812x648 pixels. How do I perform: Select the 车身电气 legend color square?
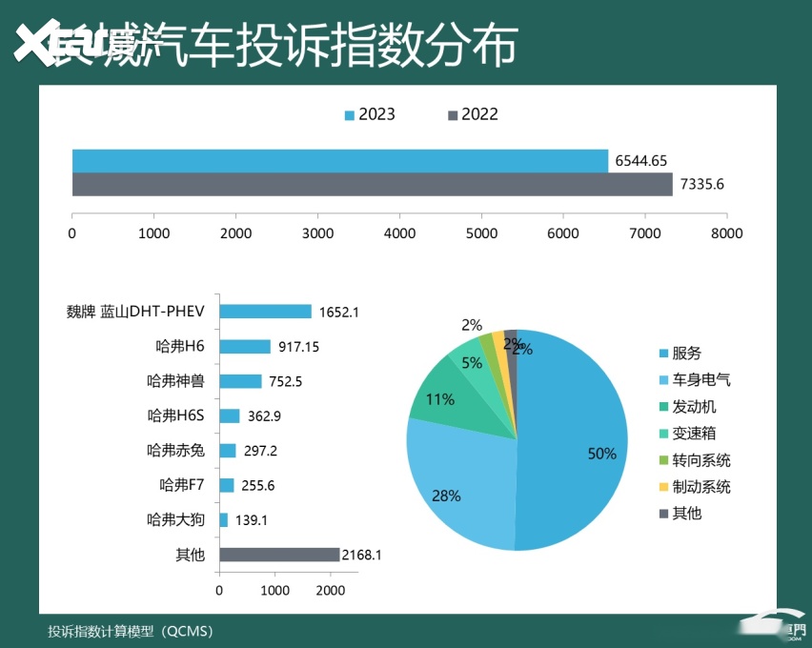(x=663, y=380)
